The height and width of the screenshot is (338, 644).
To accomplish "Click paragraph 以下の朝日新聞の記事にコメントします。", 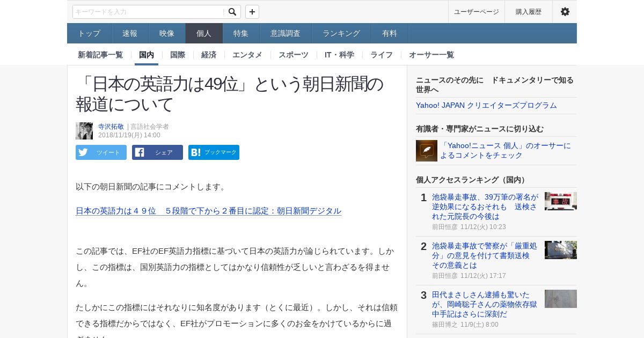I will [151, 187].
